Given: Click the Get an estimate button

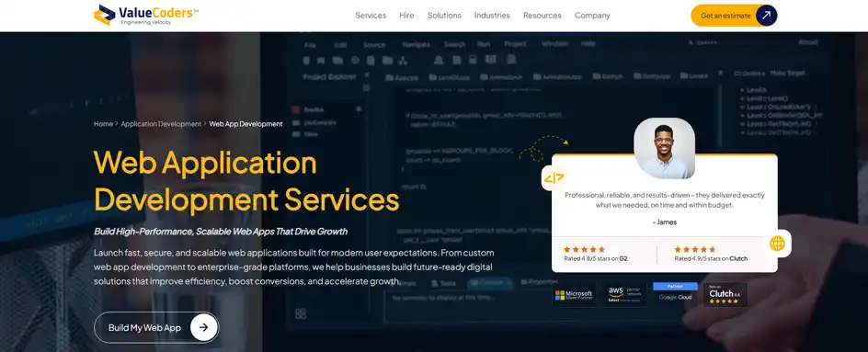Looking at the screenshot, I should 734,16.
